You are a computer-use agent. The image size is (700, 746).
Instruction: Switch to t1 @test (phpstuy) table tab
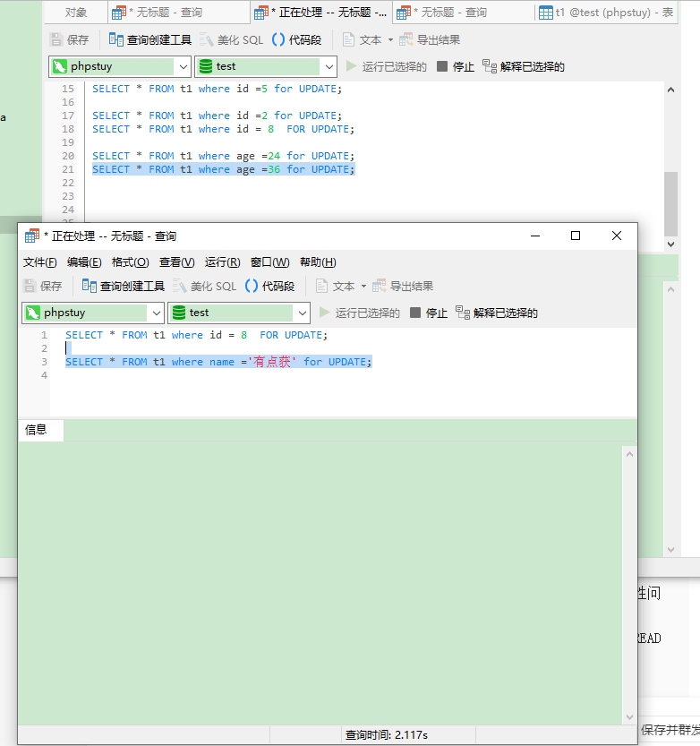[606, 13]
